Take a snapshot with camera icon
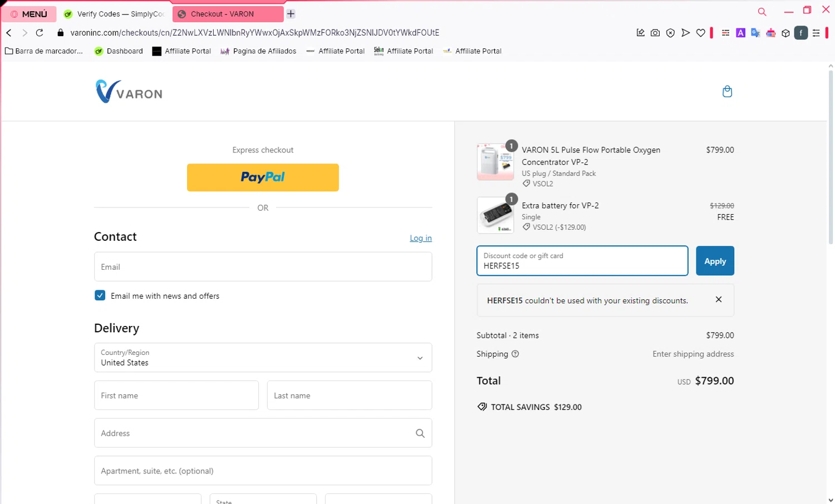The width and height of the screenshot is (835, 504). [x=655, y=33]
